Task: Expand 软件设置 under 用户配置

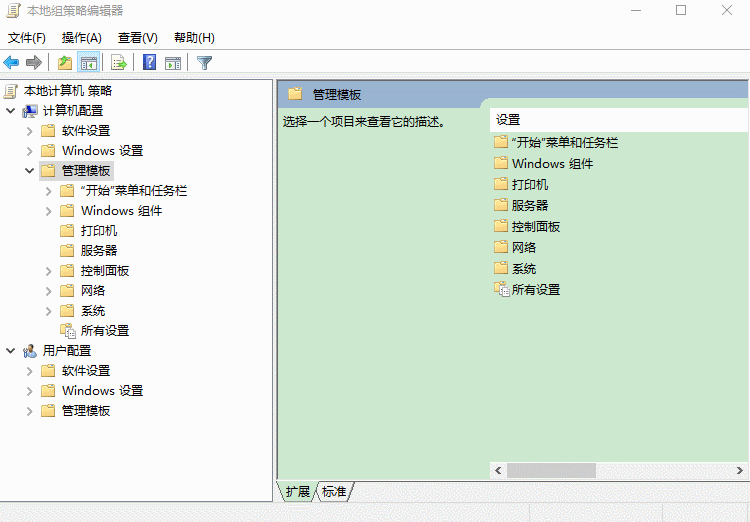Action: click(x=30, y=371)
